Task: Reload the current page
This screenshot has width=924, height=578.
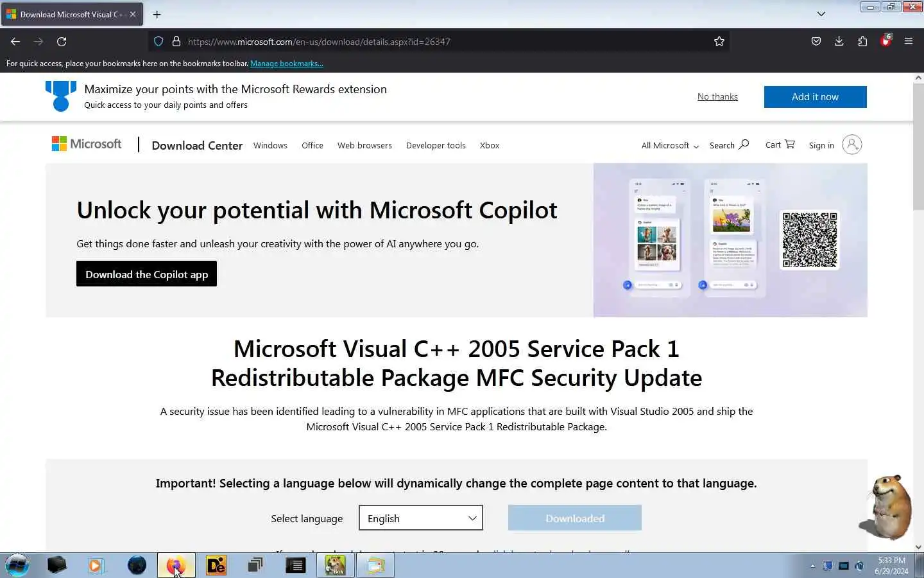Action: coord(62,42)
